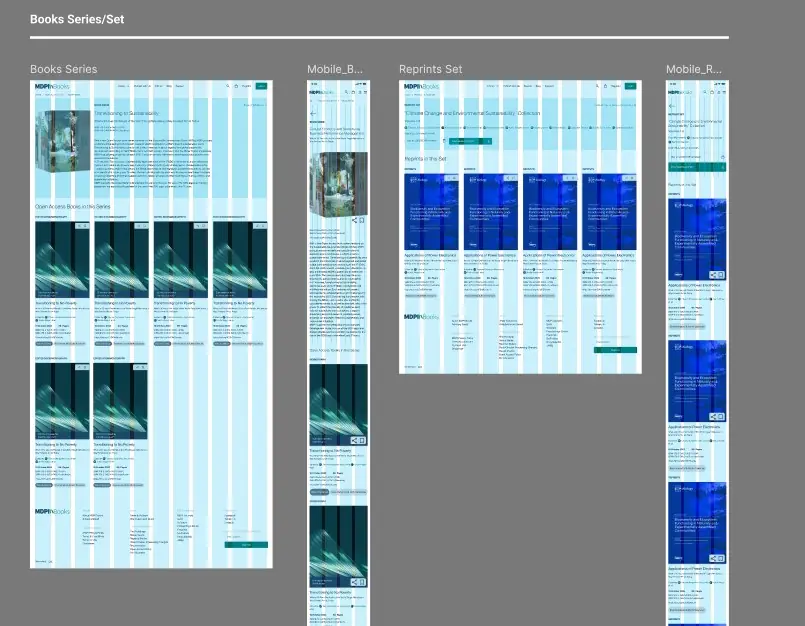Select fourth blue reprint cover in Reprints Set

(609, 212)
